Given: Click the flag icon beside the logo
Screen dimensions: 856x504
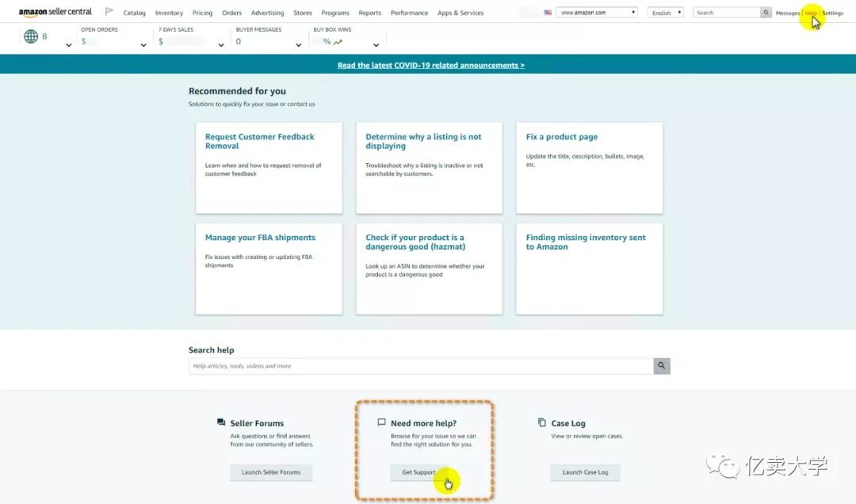Looking at the screenshot, I should [x=109, y=12].
